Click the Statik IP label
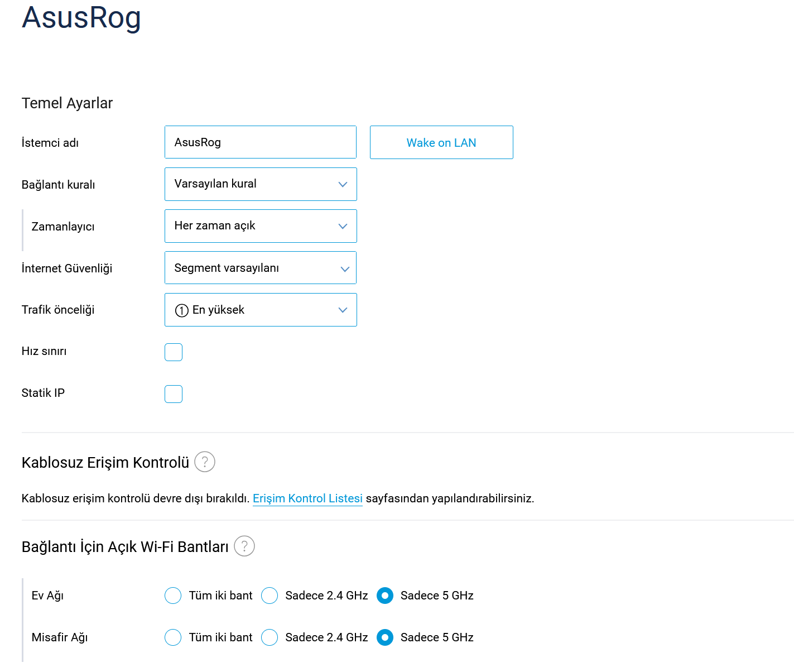Viewport: 794px width, 672px height. click(43, 393)
